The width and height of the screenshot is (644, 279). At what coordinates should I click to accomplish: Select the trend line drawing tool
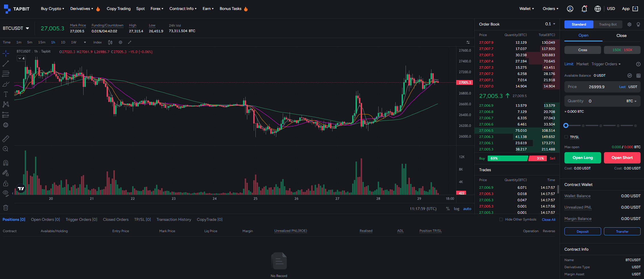coord(6,64)
